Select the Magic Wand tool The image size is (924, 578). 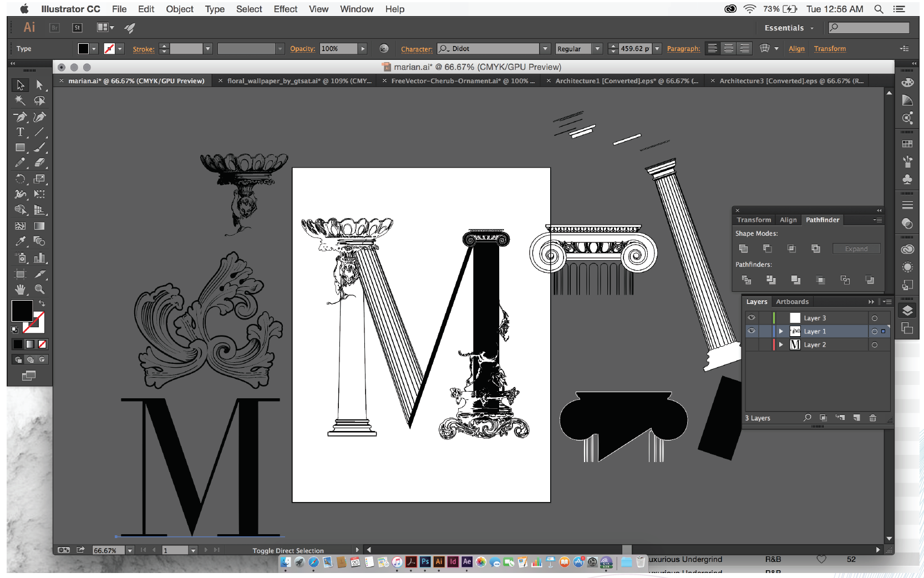pyautogui.click(x=21, y=100)
